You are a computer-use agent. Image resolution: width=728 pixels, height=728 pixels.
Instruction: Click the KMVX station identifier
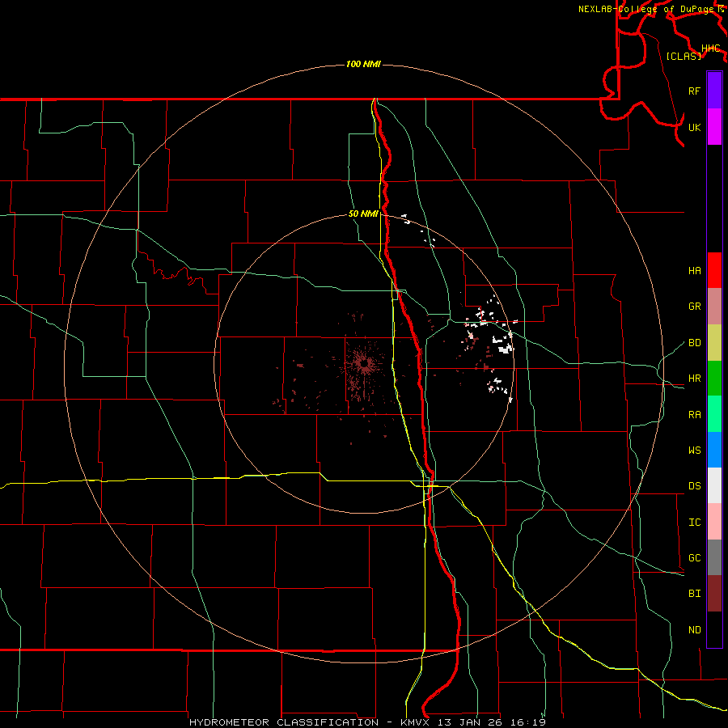[415, 722]
